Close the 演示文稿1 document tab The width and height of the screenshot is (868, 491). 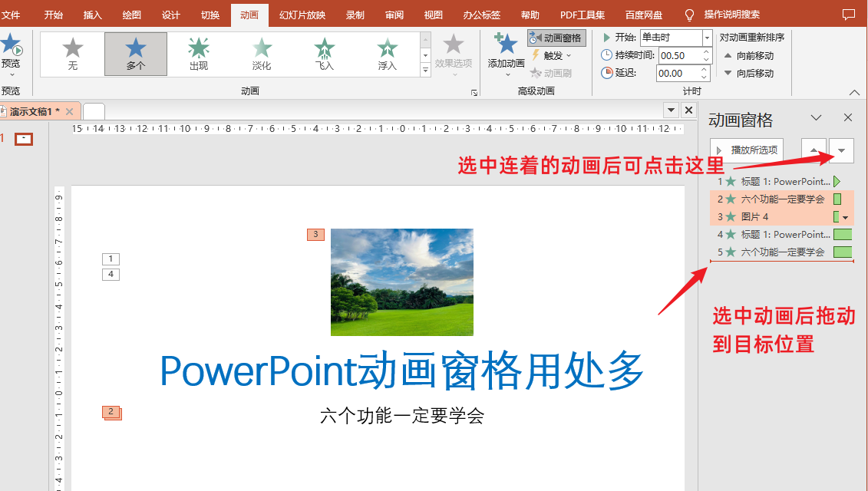tap(69, 111)
